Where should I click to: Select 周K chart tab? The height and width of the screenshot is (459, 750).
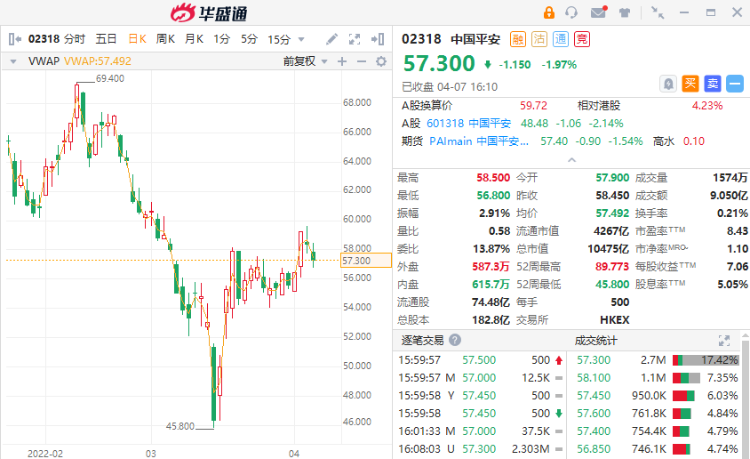[x=165, y=39]
